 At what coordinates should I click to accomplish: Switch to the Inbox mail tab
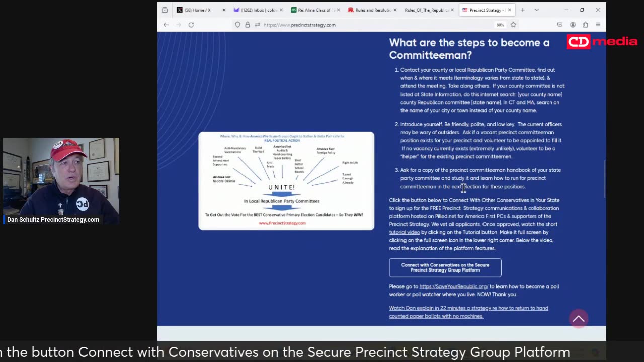coord(257,10)
